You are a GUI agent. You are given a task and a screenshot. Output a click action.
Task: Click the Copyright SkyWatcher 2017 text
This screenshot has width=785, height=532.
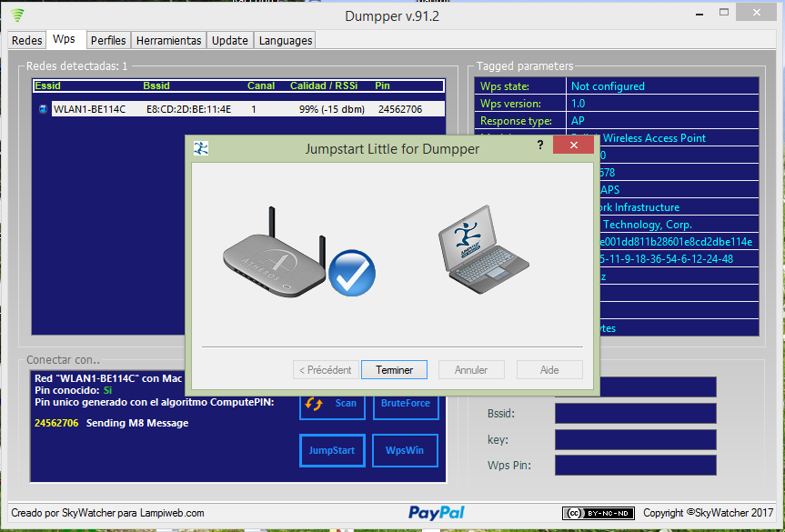pos(709,513)
